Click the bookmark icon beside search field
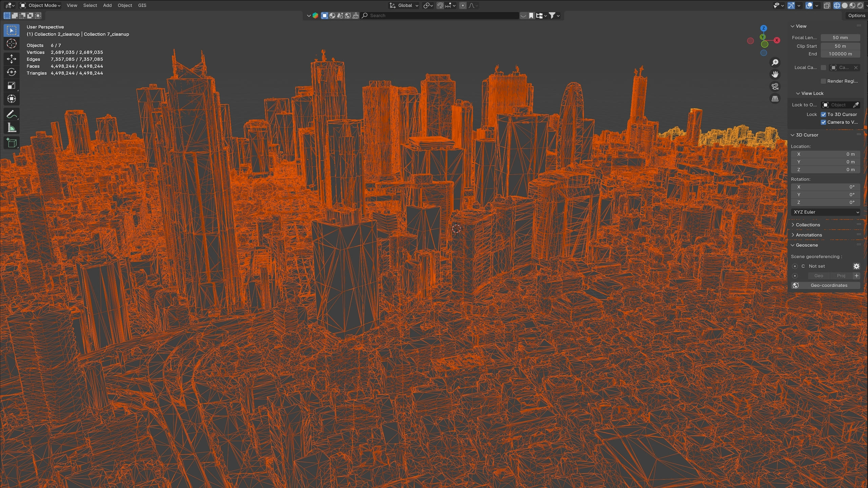 point(531,16)
